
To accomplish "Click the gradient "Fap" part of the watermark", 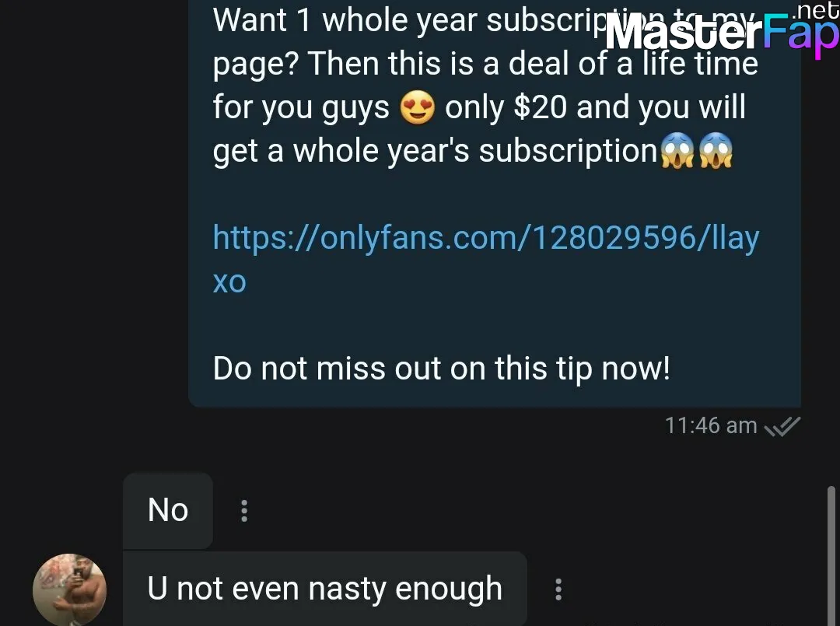I will coord(801,35).
